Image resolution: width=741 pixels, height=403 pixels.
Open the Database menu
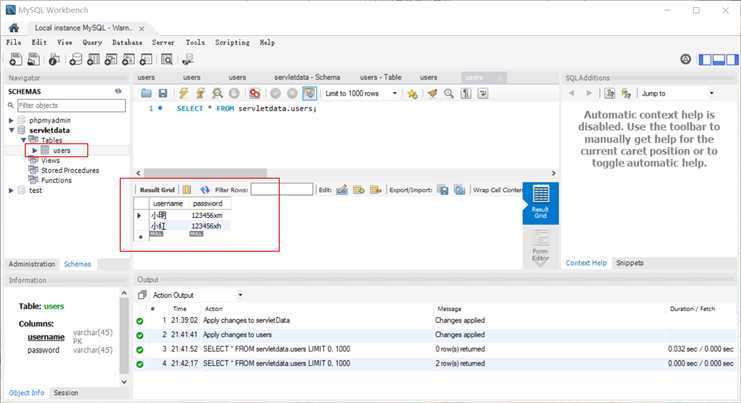pos(127,43)
